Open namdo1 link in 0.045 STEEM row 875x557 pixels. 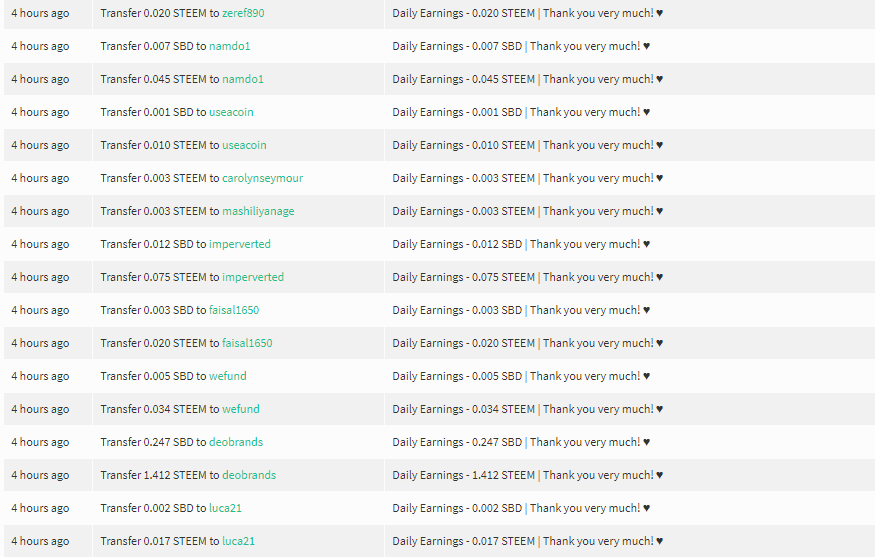tap(243, 79)
